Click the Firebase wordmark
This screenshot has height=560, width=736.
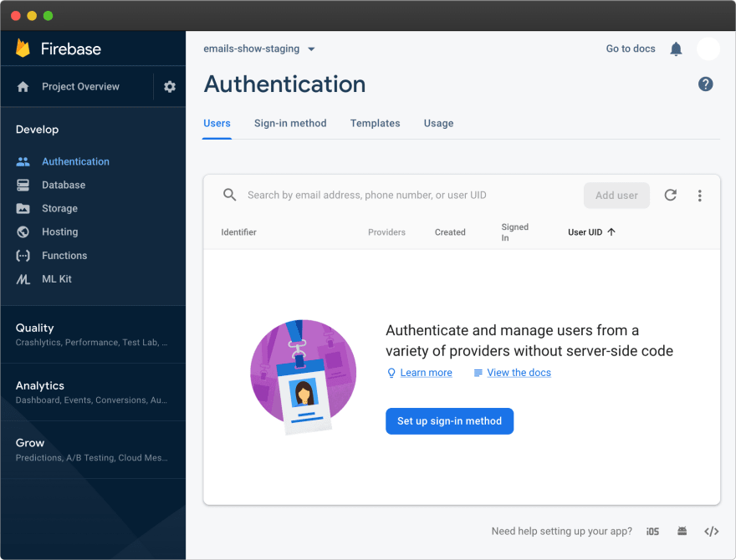click(71, 48)
